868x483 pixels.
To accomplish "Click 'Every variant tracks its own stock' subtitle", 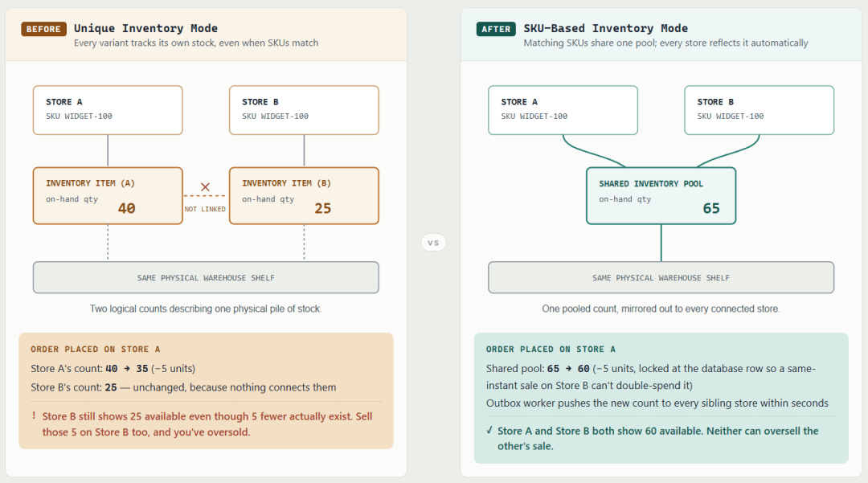I will point(196,43).
